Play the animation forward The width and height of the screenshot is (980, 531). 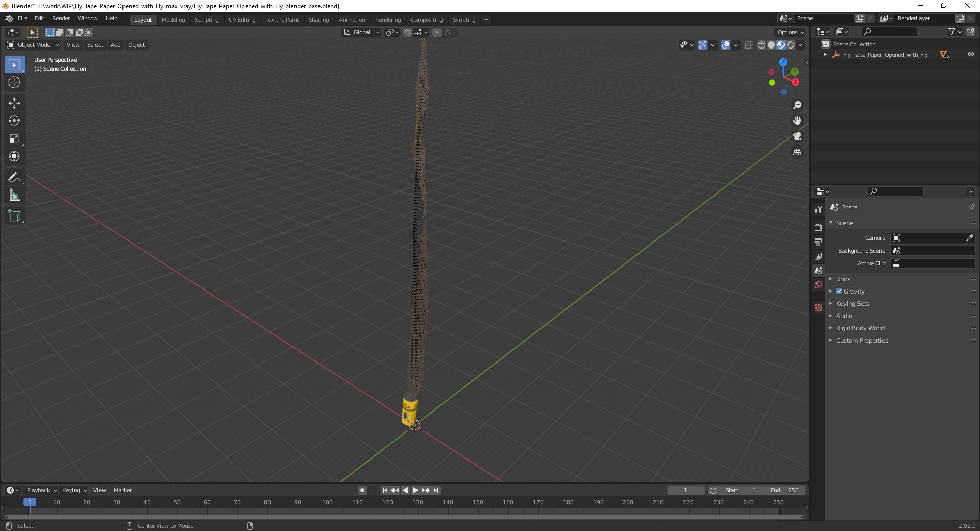[x=415, y=490]
